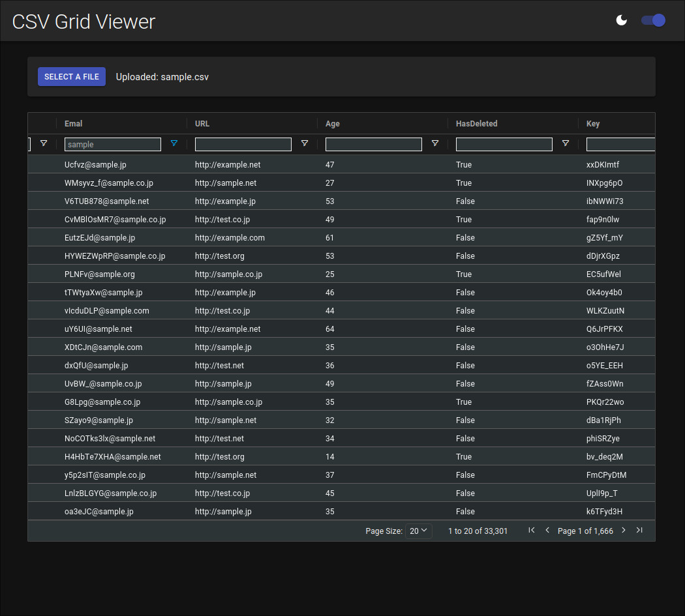Click the Emal filter input with 'sample'
The height and width of the screenshot is (616, 685).
click(113, 145)
